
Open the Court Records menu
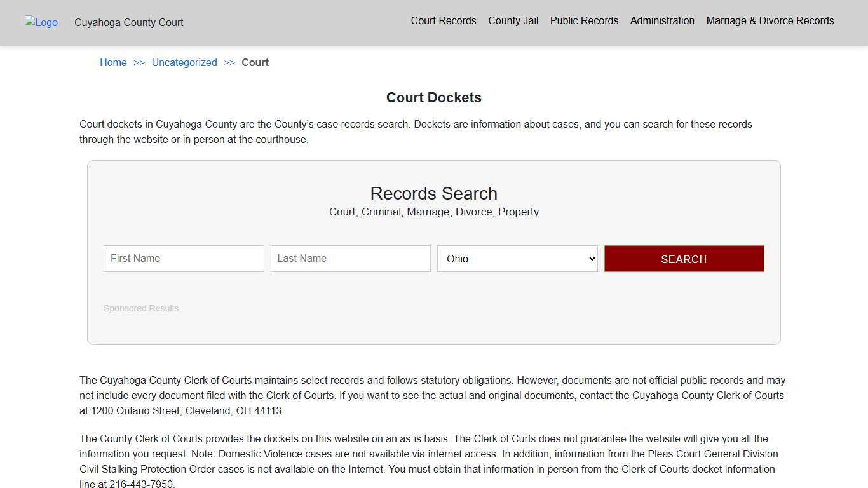coord(443,20)
